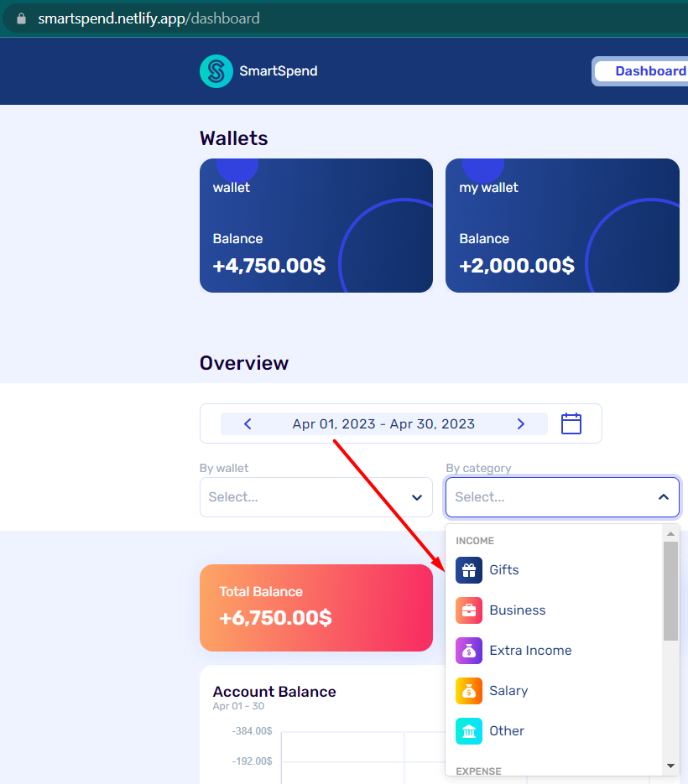The image size is (688, 784).
Task: Select the INCOME section header in the dropdown
Action: point(475,540)
